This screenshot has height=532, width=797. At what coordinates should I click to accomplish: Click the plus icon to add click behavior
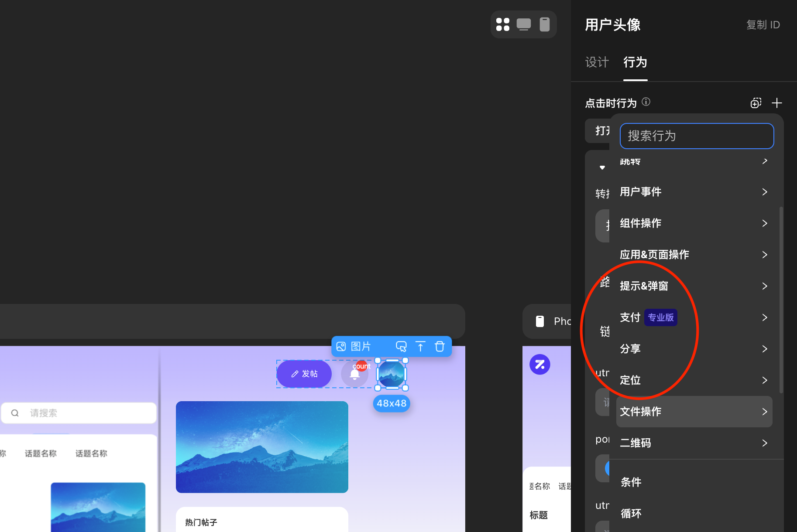[776, 103]
